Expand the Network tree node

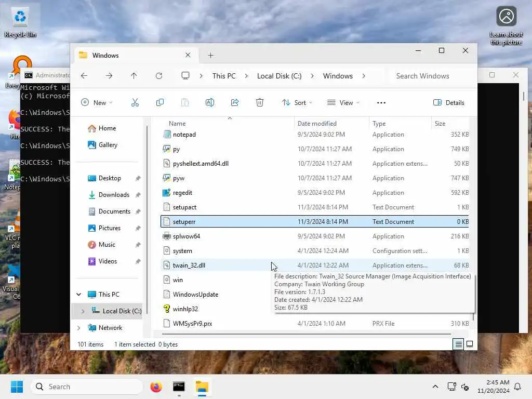point(79,328)
